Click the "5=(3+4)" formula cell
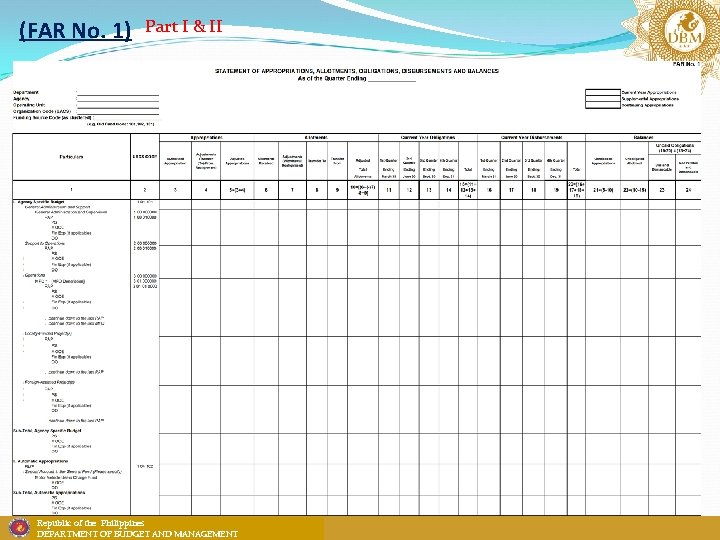 (x=237, y=190)
